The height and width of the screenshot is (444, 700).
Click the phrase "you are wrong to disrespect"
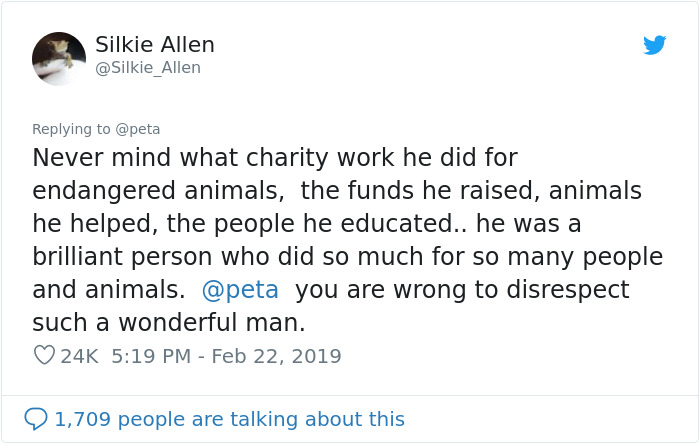click(462, 290)
